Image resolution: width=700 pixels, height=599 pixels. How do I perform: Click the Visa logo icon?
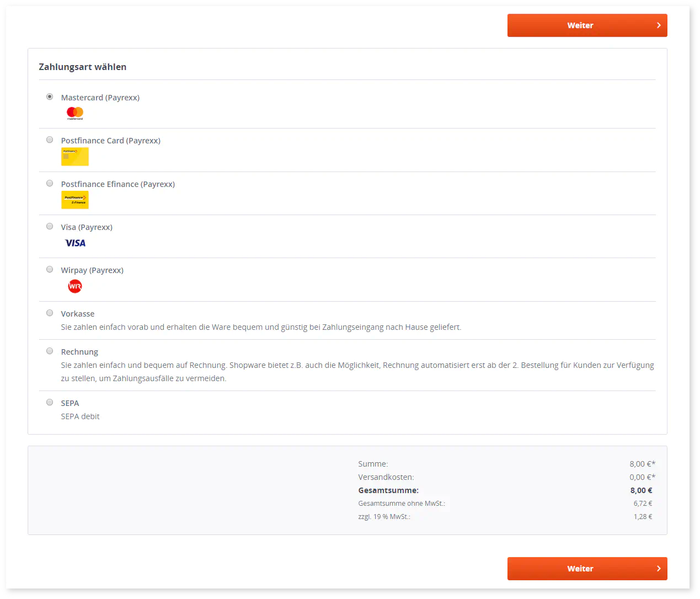[75, 243]
